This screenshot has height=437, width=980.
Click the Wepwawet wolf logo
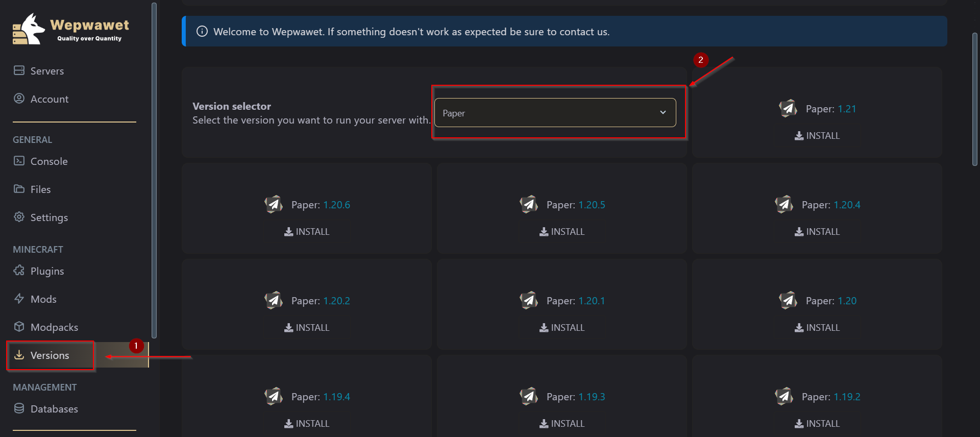tap(29, 29)
